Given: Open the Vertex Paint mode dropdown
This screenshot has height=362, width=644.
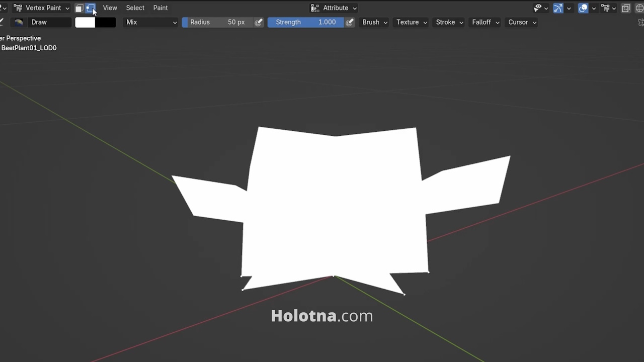Looking at the screenshot, I should coord(42,8).
